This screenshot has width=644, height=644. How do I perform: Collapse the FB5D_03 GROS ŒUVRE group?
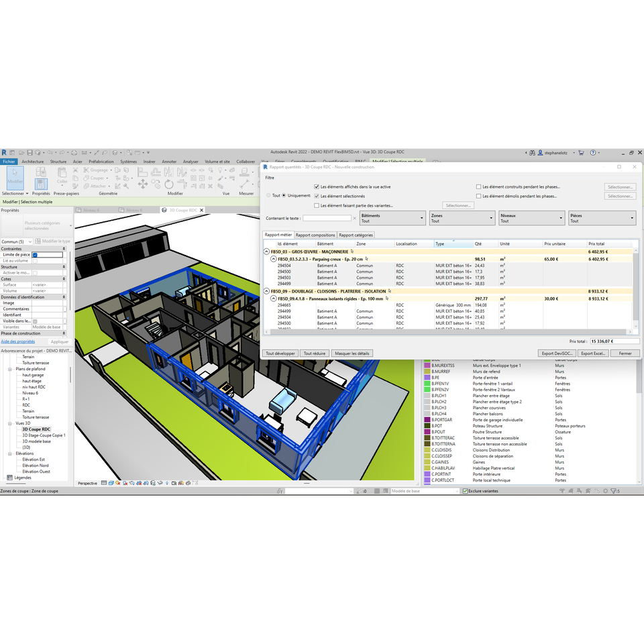pyautogui.click(x=266, y=252)
